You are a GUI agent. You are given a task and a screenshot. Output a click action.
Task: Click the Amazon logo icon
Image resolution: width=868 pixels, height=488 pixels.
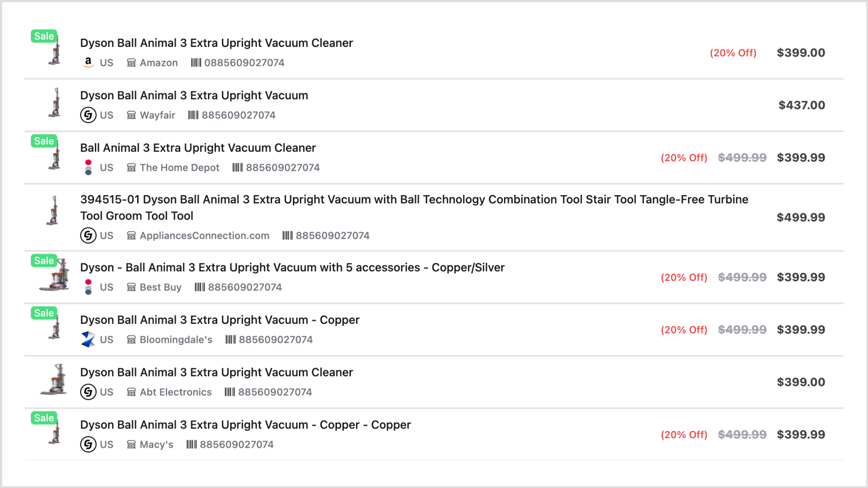pos(88,62)
